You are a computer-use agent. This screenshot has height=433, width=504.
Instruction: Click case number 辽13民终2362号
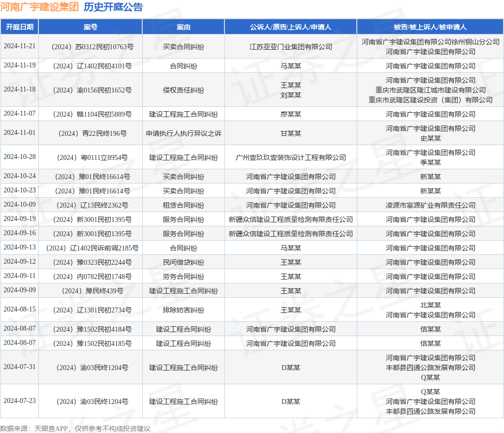(93, 205)
